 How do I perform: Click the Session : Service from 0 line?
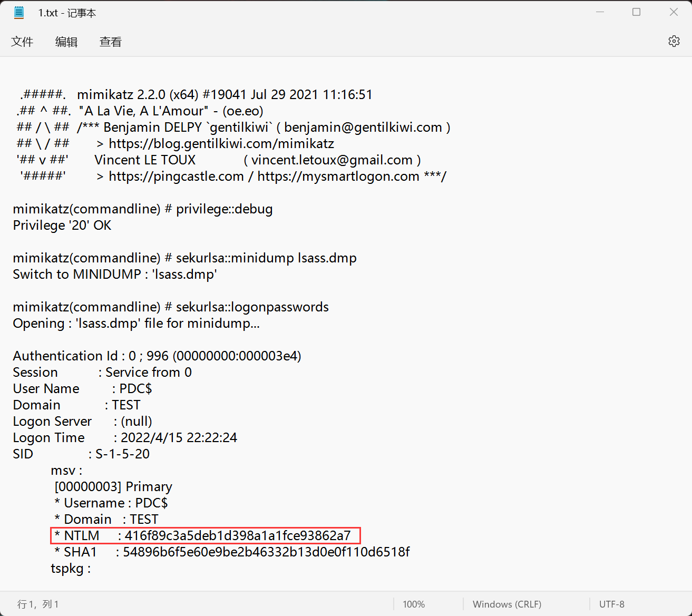[102, 372]
